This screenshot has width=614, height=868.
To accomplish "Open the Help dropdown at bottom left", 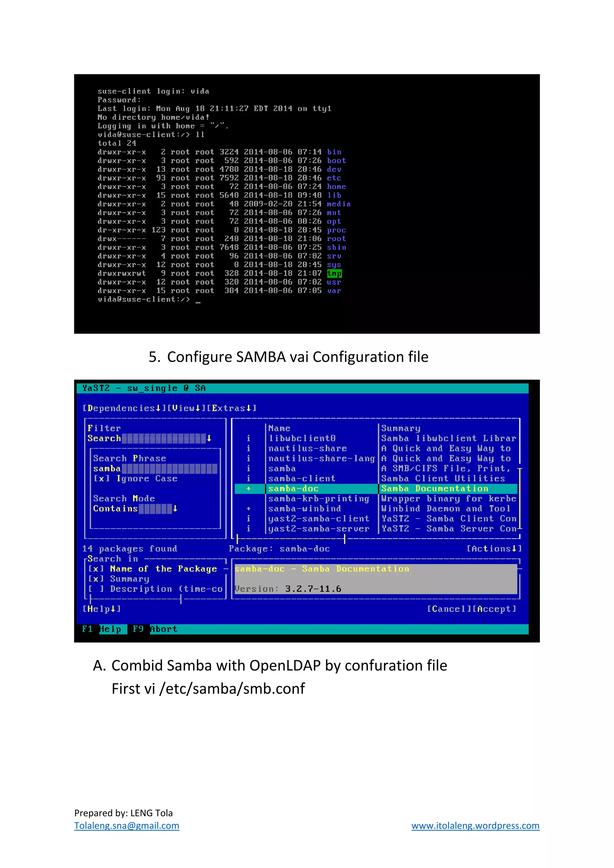I will coord(102,609).
